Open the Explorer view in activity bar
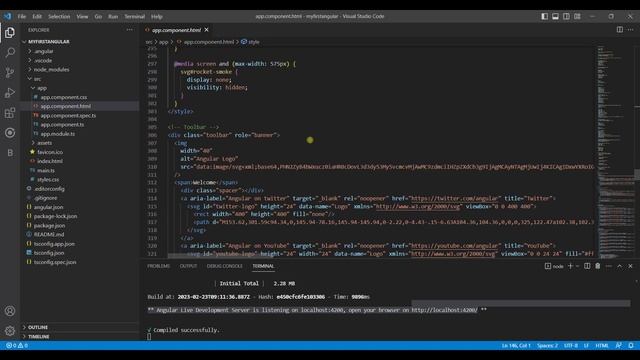Image resolution: width=640 pixels, height=360 pixels. coord(10,33)
